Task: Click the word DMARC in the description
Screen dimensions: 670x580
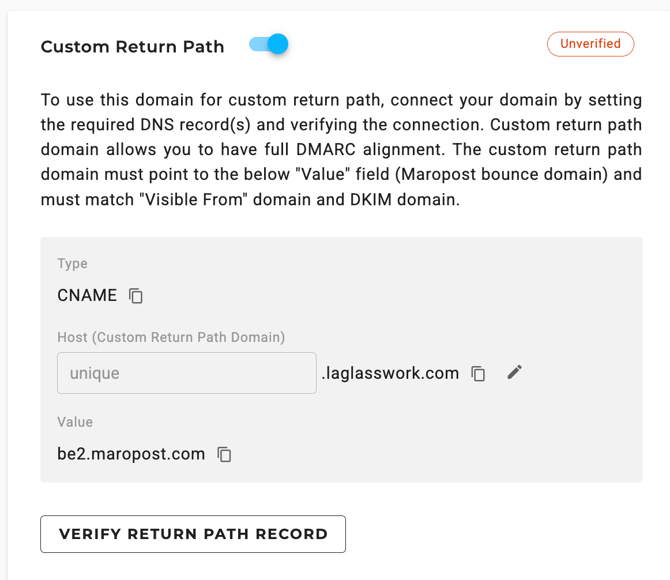Action: pyautogui.click(x=326, y=150)
